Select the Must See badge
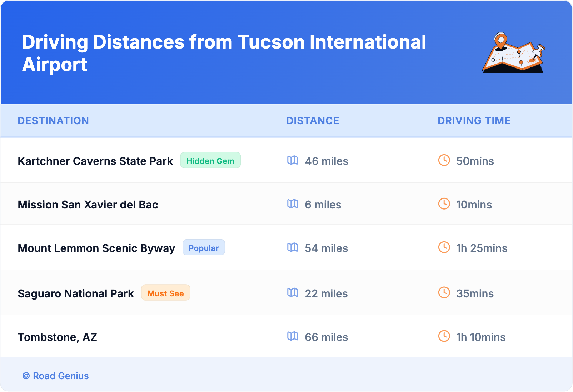The image size is (573, 392). [x=165, y=293]
